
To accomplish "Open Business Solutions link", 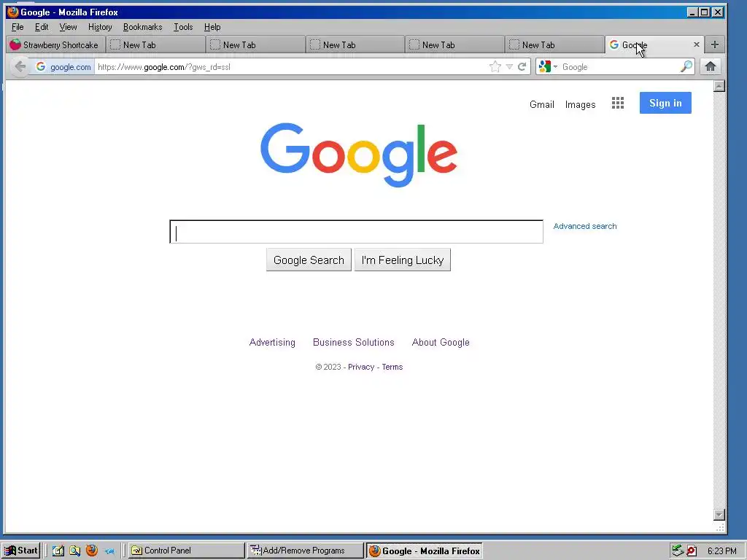I will tap(354, 343).
